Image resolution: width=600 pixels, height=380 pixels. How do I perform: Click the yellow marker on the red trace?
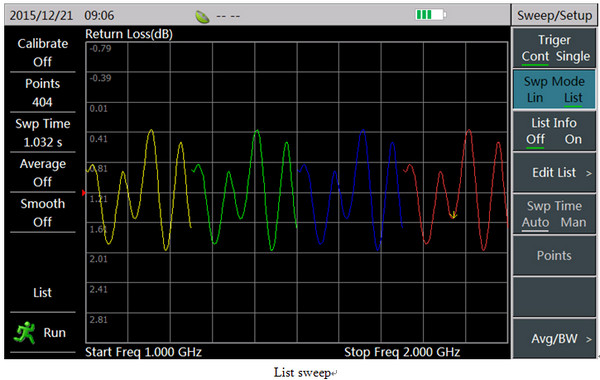tap(453, 215)
